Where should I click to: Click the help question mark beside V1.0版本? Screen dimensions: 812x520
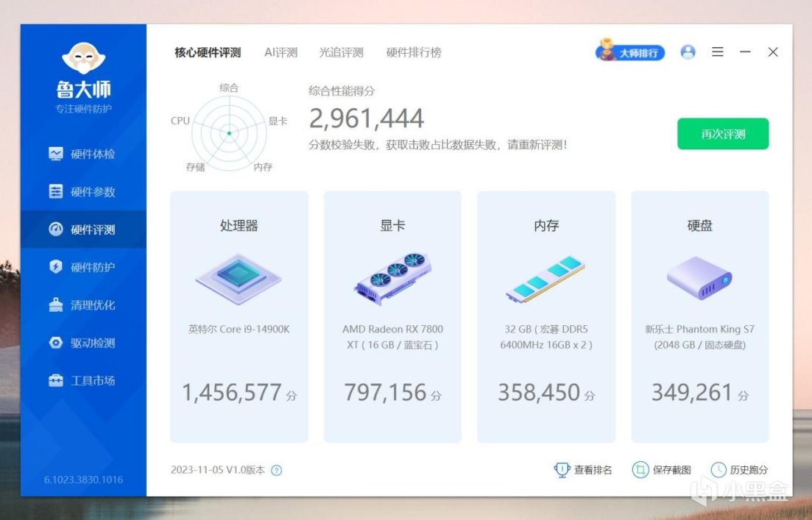click(277, 470)
